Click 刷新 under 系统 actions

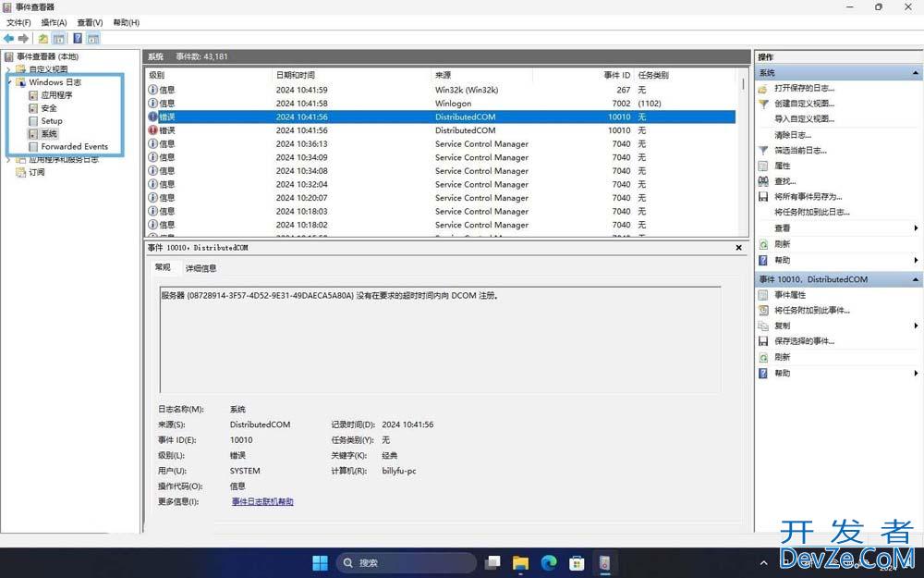(782, 244)
